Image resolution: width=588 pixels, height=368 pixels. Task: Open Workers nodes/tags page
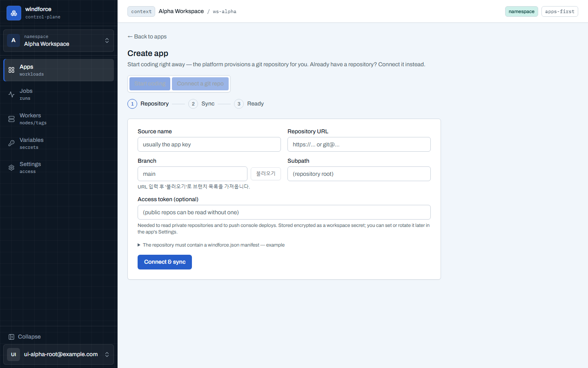(x=59, y=119)
